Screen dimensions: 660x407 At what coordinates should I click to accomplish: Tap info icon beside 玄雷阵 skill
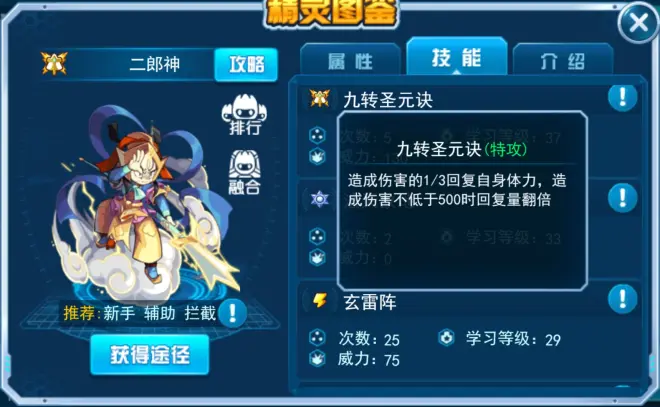pyautogui.click(x=622, y=299)
